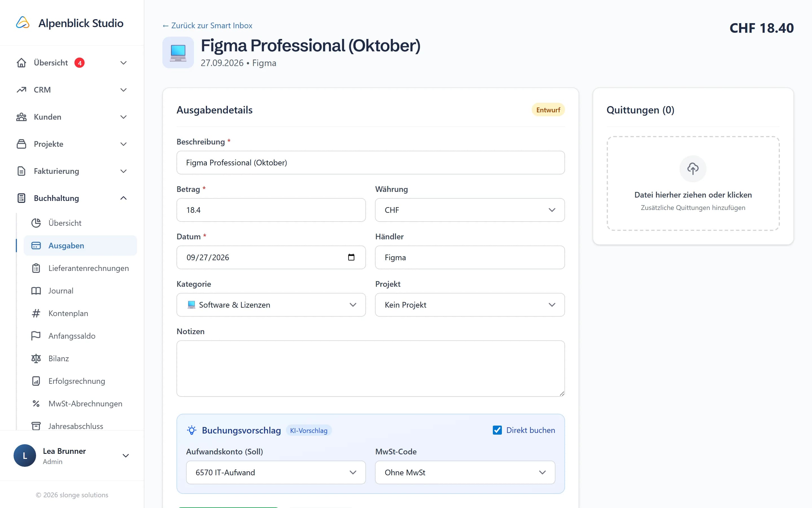
Task: Click into the Notizen text area
Action: click(370, 369)
